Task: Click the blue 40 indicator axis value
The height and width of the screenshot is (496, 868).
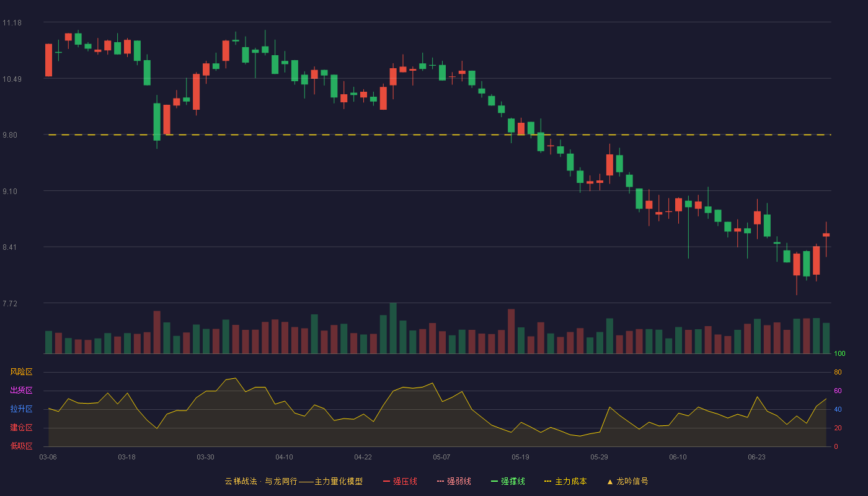Action: [x=838, y=409]
